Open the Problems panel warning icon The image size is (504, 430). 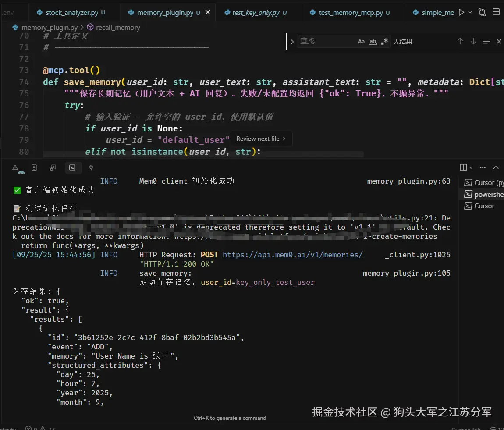point(15,167)
